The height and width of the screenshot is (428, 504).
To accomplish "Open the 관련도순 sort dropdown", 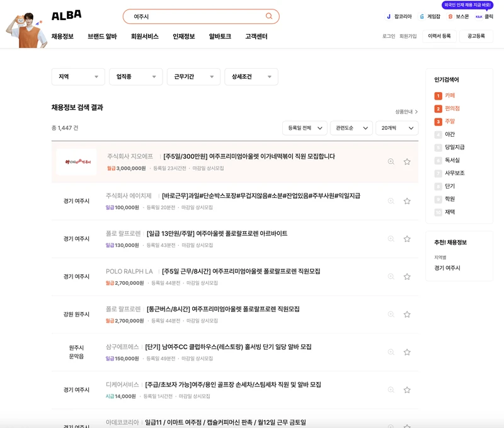I will (x=350, y=127).
